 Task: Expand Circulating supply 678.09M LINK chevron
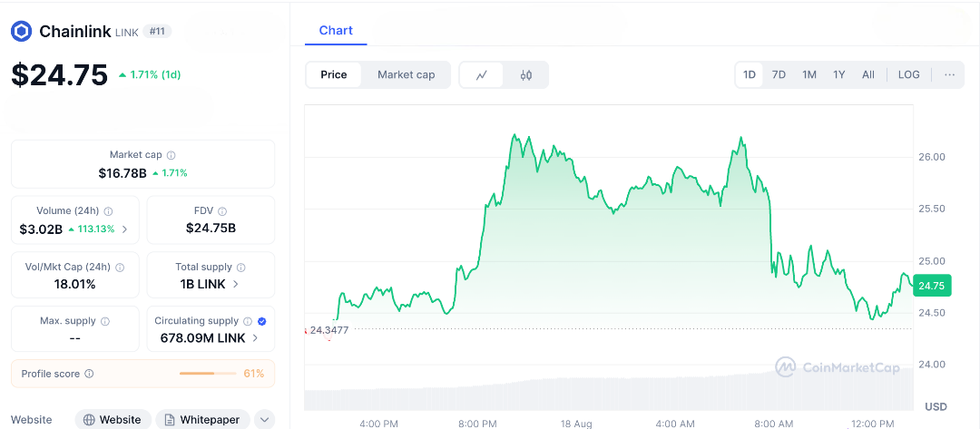255,337
